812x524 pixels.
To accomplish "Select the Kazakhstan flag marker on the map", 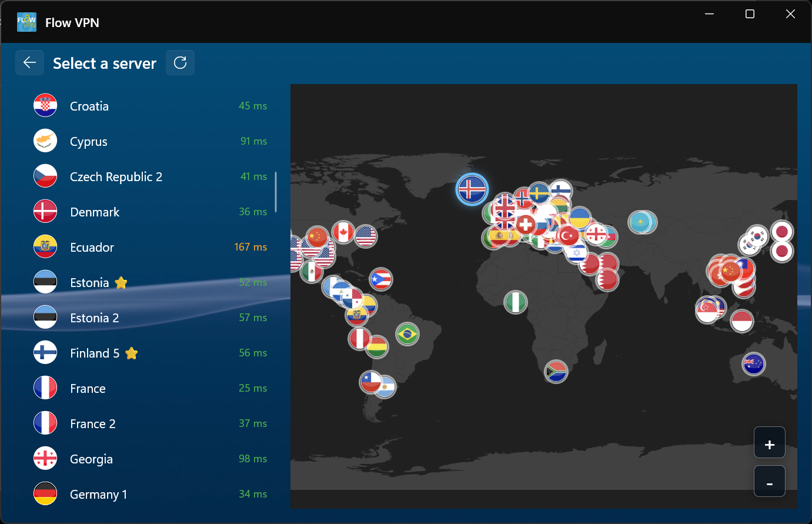I will [640, 222].
